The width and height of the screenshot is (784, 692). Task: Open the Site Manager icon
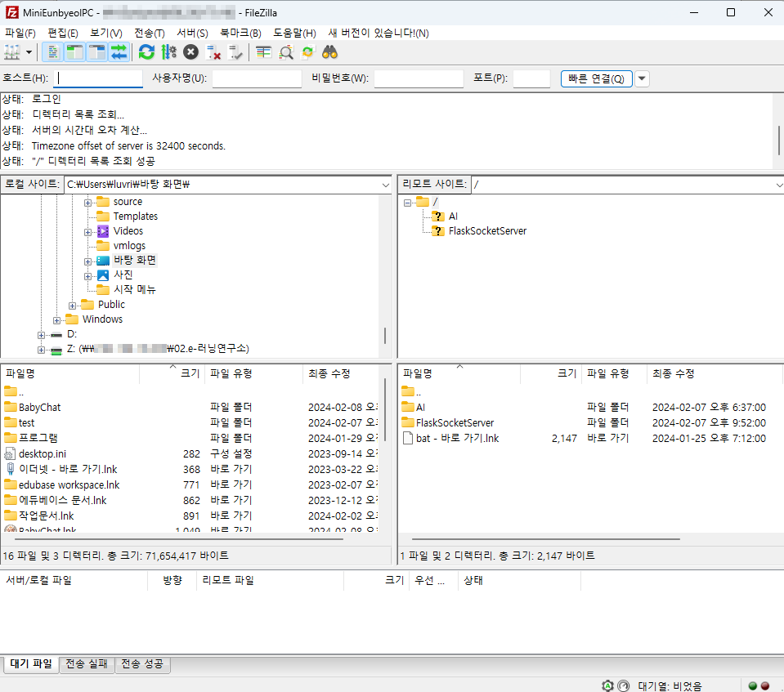coord(12,52)
